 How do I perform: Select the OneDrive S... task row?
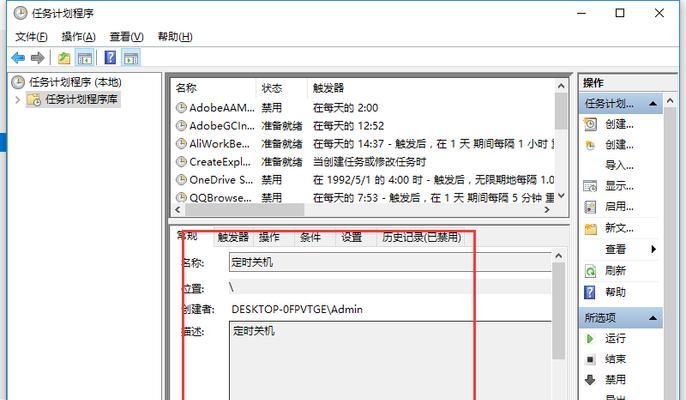(x=364, y=180)
